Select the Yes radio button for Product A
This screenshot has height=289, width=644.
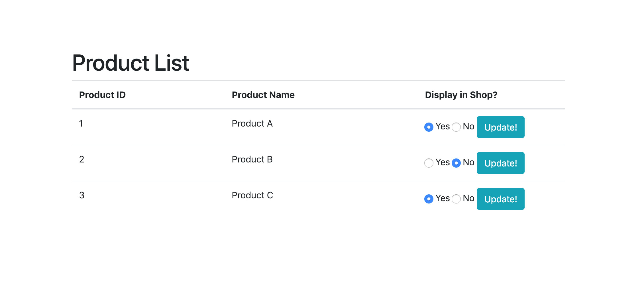[429, 127]
